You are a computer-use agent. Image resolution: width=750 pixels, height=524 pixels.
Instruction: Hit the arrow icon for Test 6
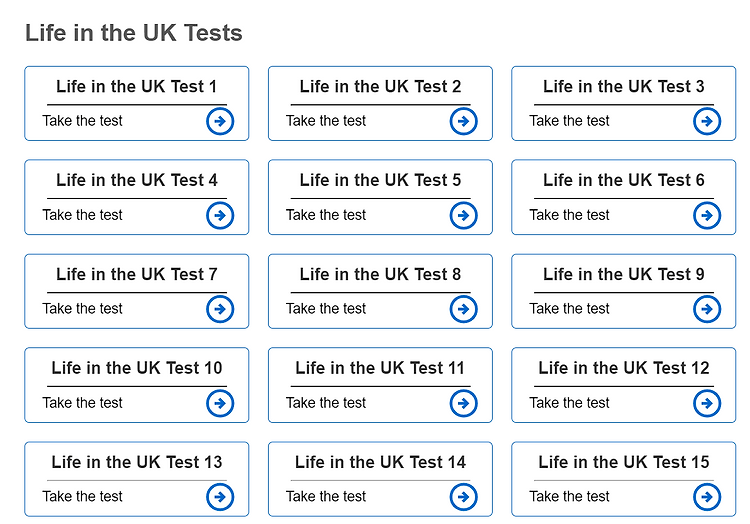tap(707, 215)
